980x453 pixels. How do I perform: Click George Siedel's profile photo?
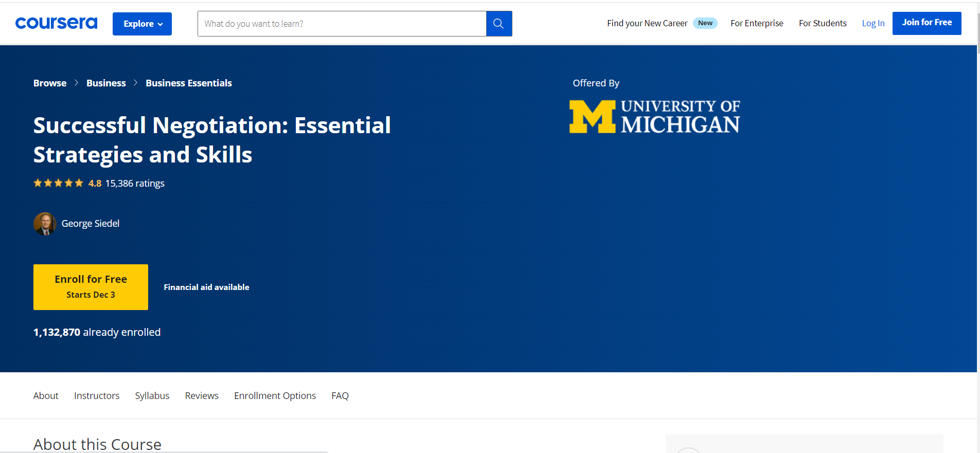pyautogui.click(x=45, y=224)
